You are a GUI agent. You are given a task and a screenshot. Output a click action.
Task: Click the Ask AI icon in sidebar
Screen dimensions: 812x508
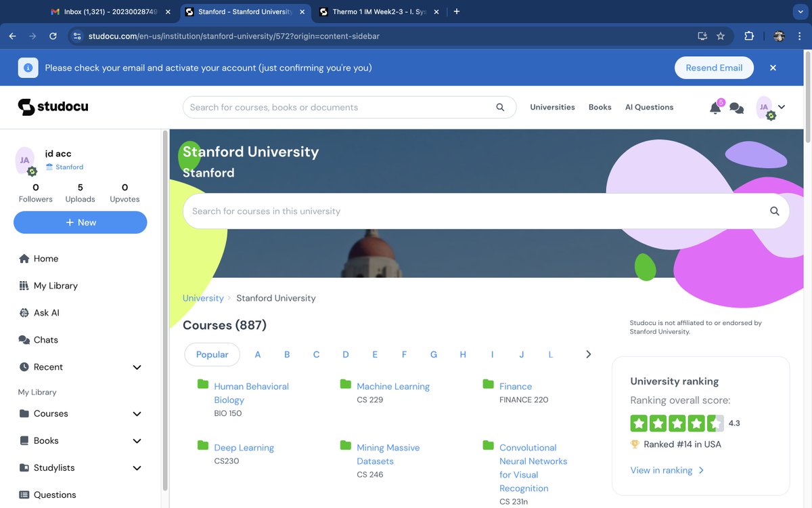(x=24, y=313)
